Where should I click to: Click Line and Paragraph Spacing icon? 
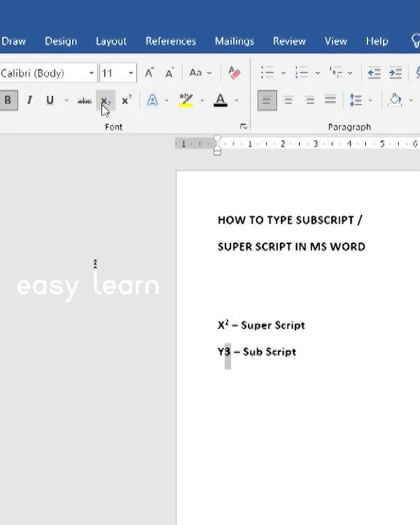coord(356,100)
